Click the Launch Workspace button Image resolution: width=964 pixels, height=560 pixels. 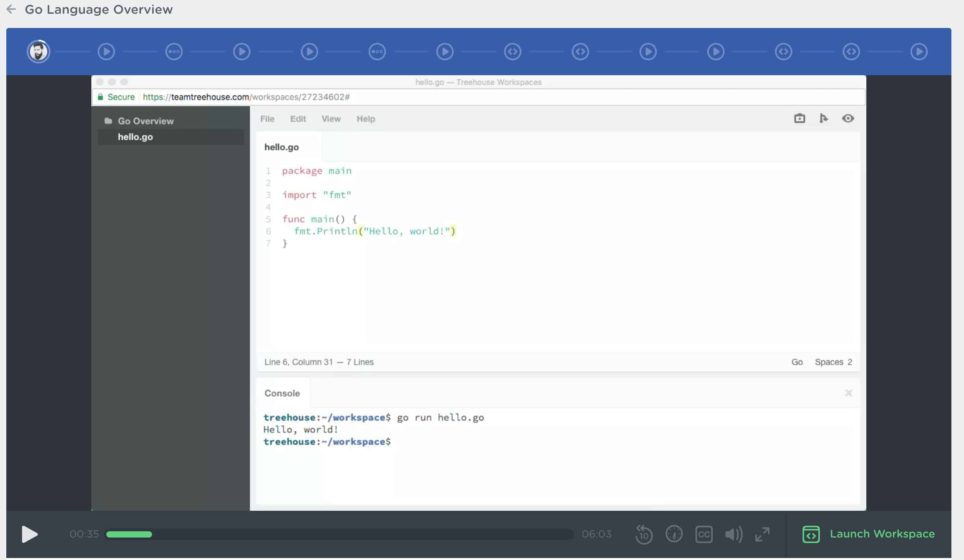868,534
